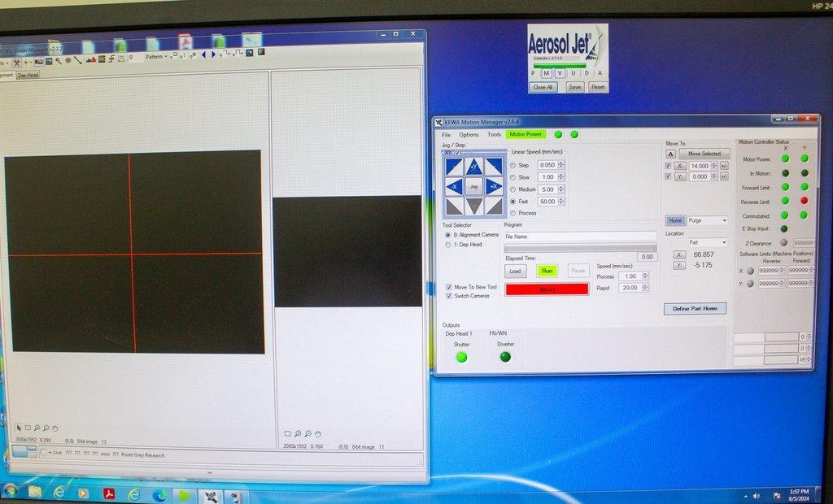Click the up stepper on the Rapid speed value
This screenshot has width=833, height=504.
coord(644,285)
